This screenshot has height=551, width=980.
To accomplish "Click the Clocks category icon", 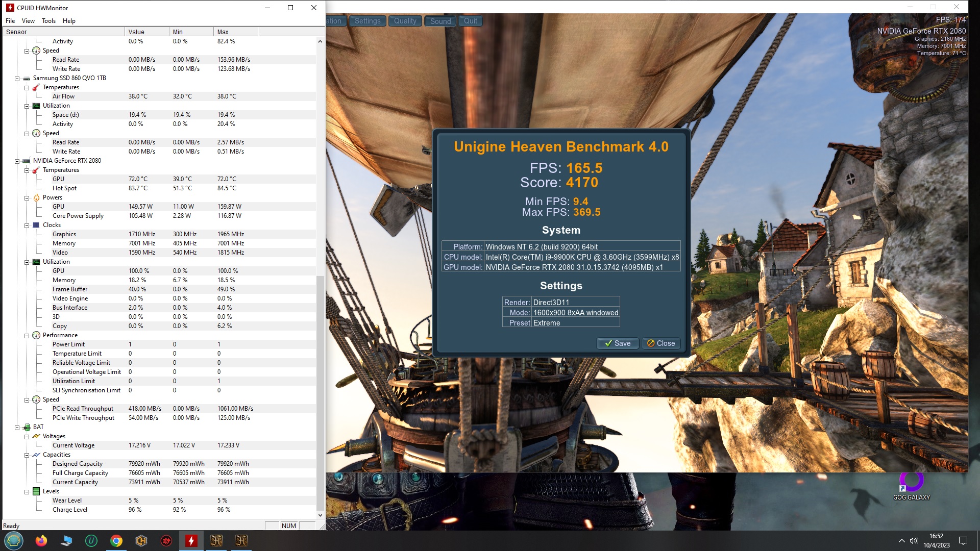I will pos(36,225).
